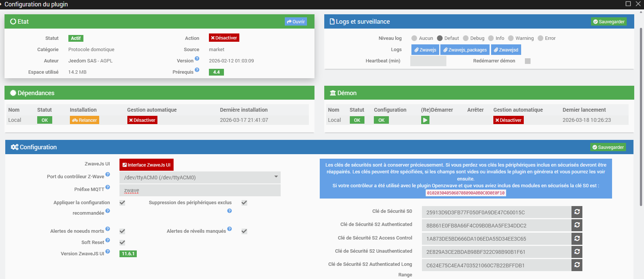Deactivate the plugin in the Etat panel
This screenshot has height=279, width=644.
click(x=224, y=38)
